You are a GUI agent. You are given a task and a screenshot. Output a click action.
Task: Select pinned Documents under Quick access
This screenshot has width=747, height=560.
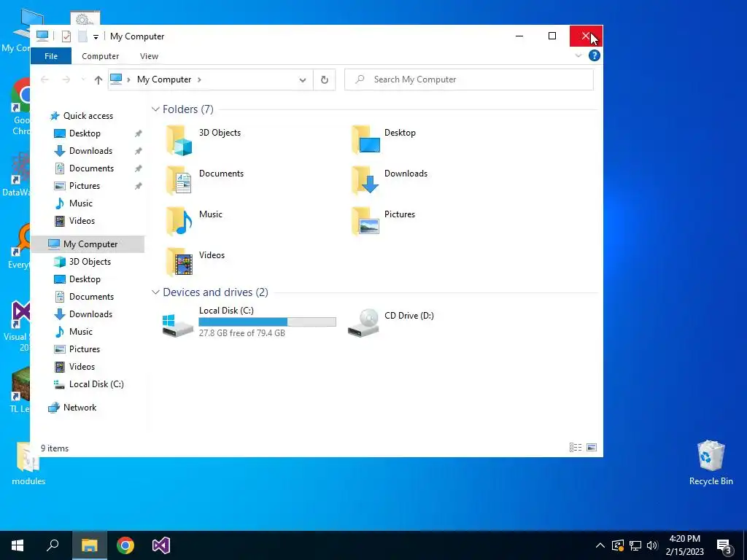point(91,168)
